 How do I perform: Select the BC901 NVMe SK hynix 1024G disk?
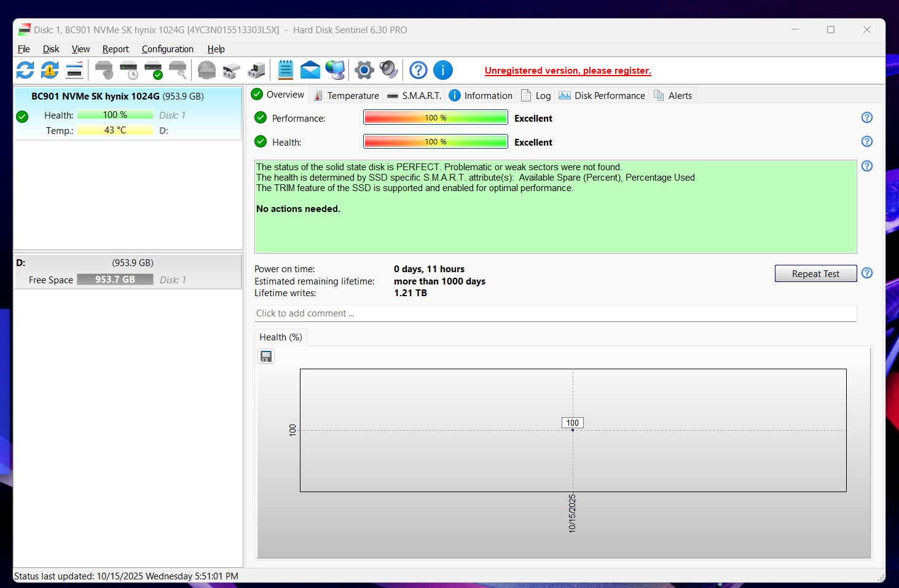point(128,114)
